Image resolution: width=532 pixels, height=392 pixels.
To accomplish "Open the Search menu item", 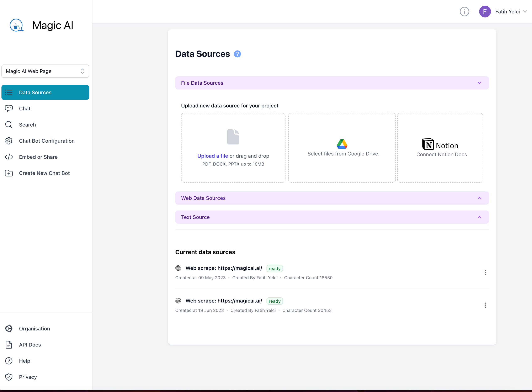I will (x=45, y=125).
